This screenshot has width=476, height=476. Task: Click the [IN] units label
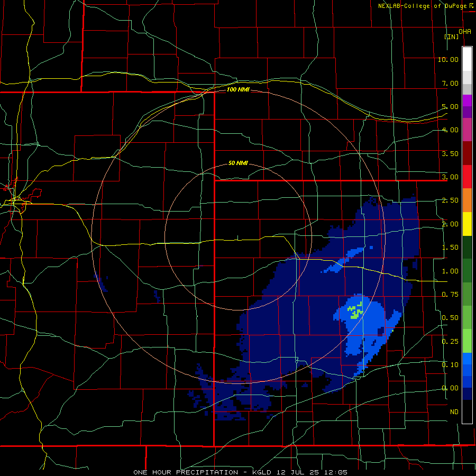452,36
